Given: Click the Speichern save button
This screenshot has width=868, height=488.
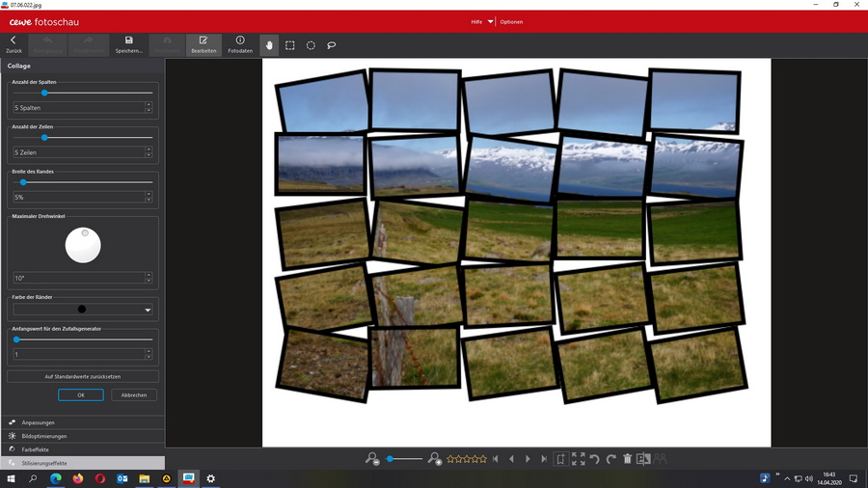Looking at the screenshot, I should 128,45.
